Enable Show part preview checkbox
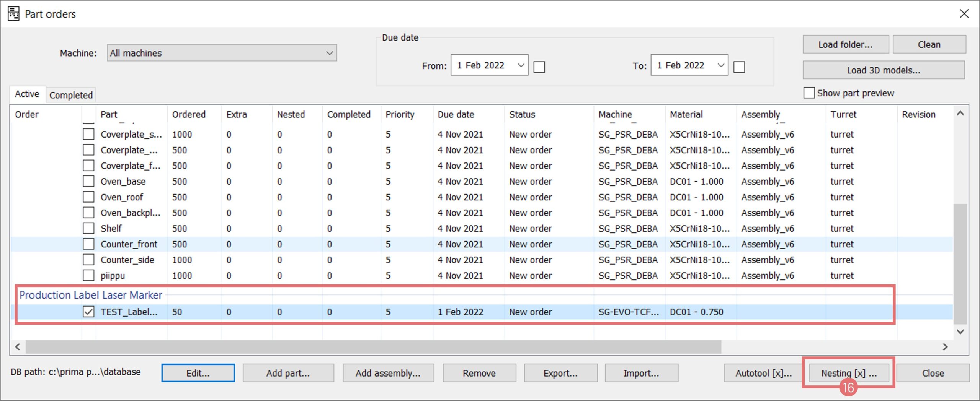Image resolution: width=980 pixels, height=403 pixels. (808, 93)
